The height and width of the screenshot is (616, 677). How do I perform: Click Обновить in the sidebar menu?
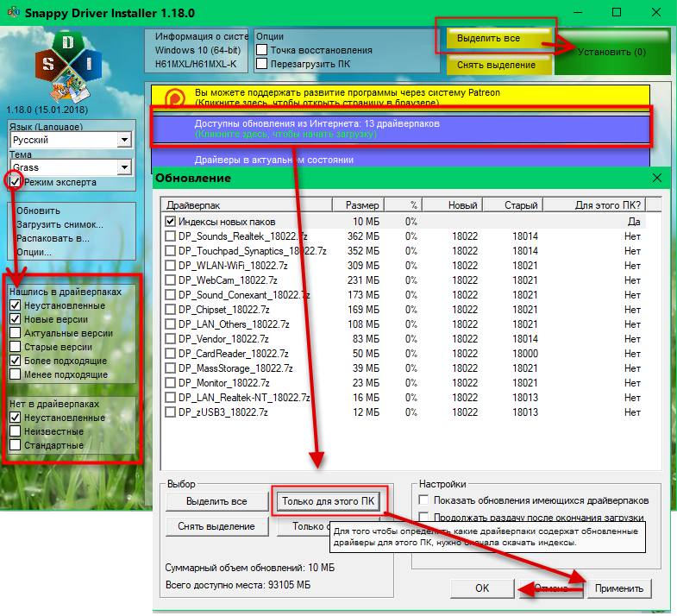pos(39,211)
